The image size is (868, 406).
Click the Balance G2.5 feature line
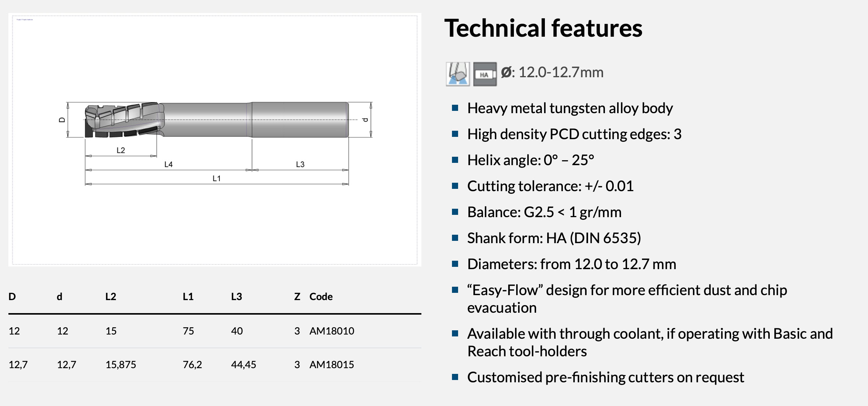[544, 212]
